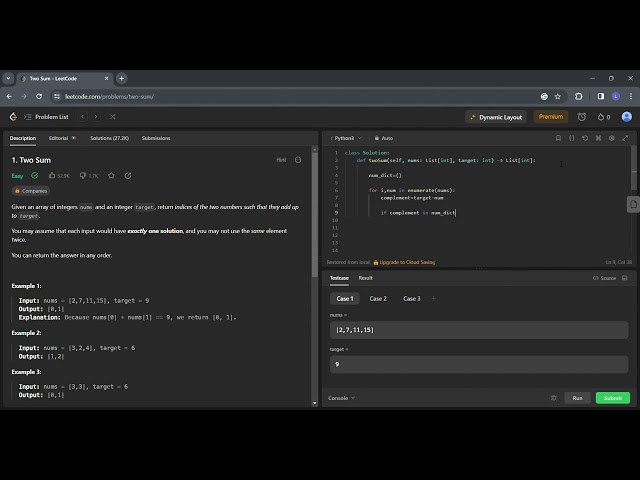Open the Problem List panel
Image resolution: width=640 pixels, height=480 pixels.
click(x=46, y=117)
